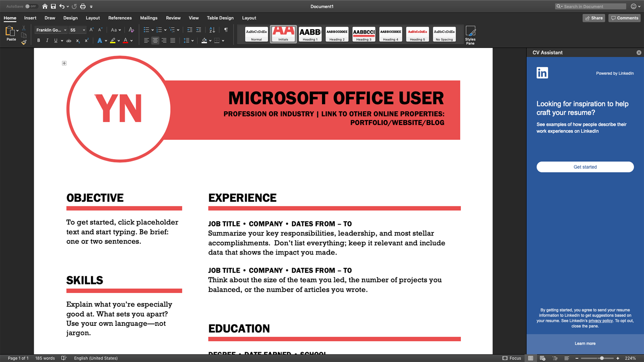Apply the Heading 1 style
This screenshot has height=362, width=644.
(310, 34)
